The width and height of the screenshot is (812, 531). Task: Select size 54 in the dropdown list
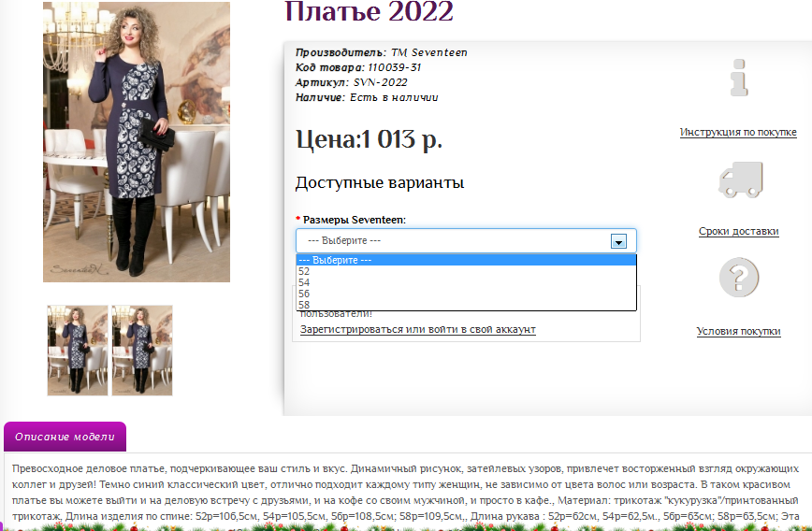[x=466, y=282]
